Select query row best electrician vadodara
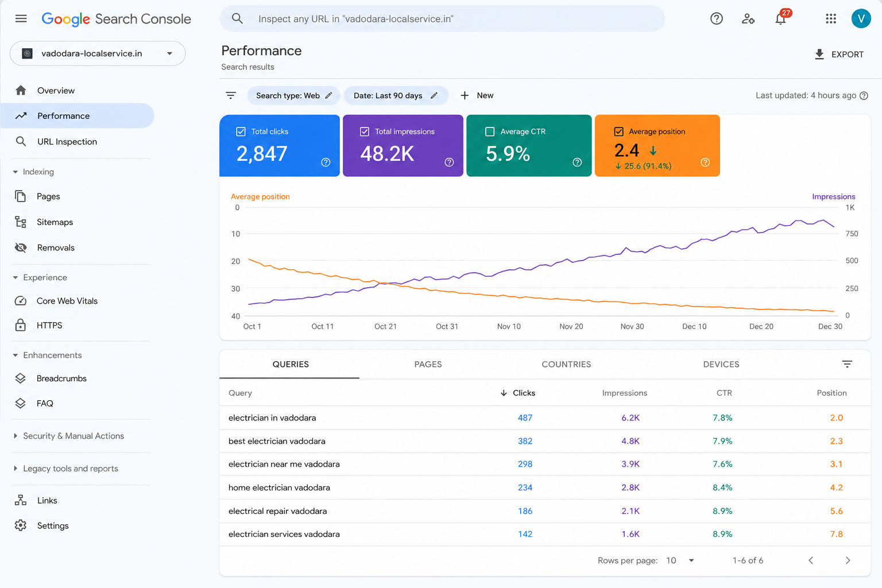 coord(545,441)
